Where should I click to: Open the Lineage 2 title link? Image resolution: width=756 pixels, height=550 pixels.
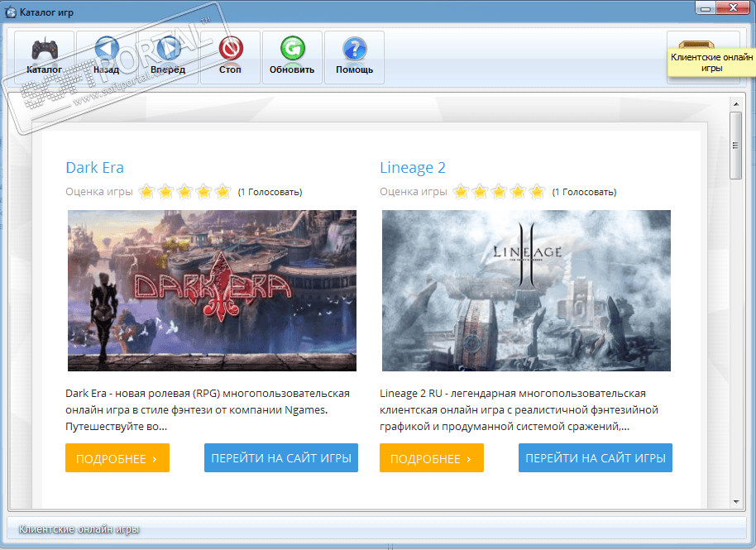[x=412, y=167]
